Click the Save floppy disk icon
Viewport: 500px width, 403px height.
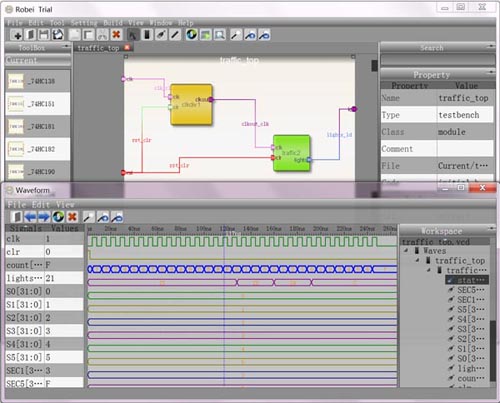pyautogui.click(x=44, y=35)
